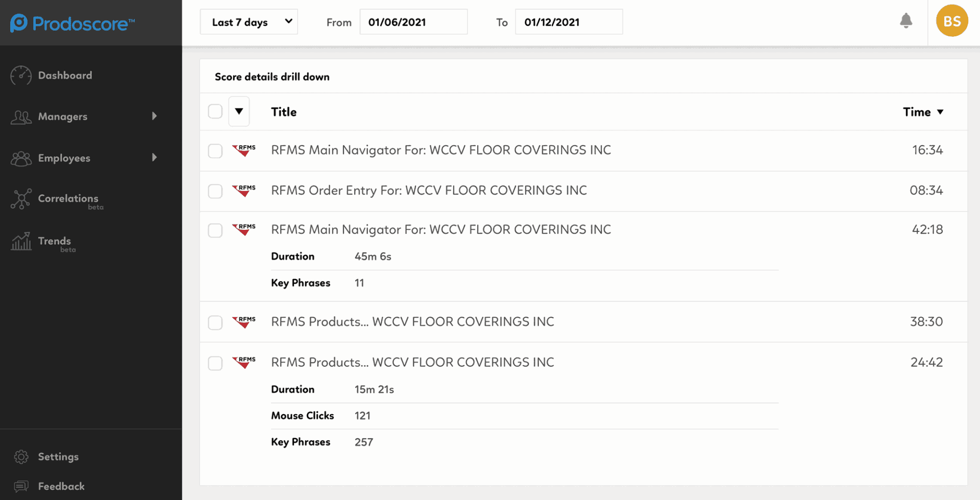Click RFMS icon on Order Entry row

point(244,191)
